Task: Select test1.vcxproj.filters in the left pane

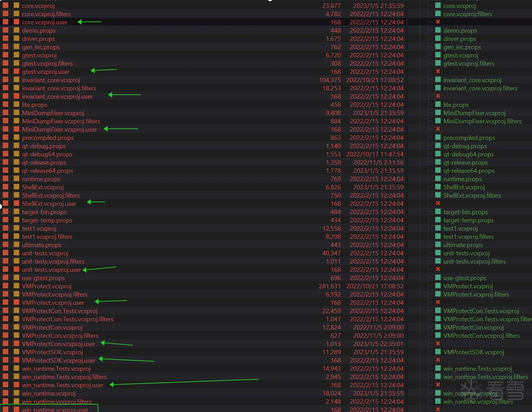Action: 47,237
